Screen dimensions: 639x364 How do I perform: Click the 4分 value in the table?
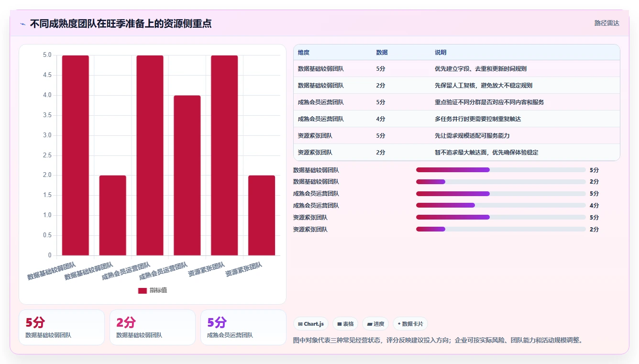click(381, 119)
